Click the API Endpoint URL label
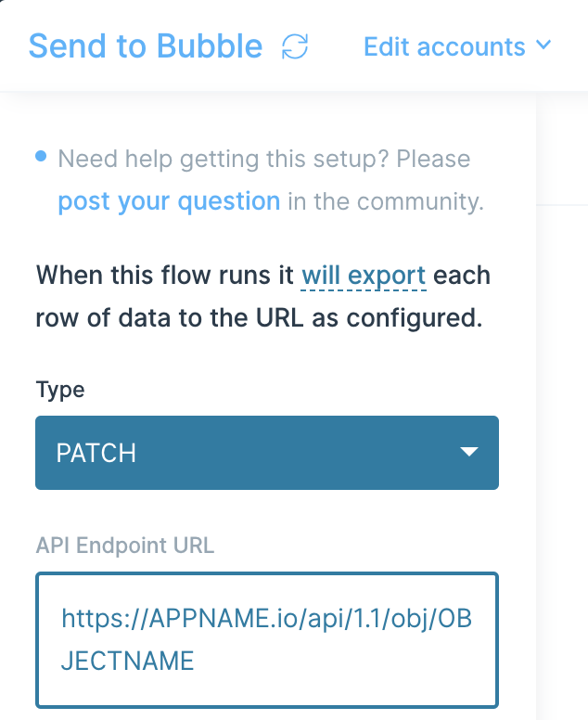Image resolution: width=588 pixels, height=720 pixels. click(x=125, y=546)
